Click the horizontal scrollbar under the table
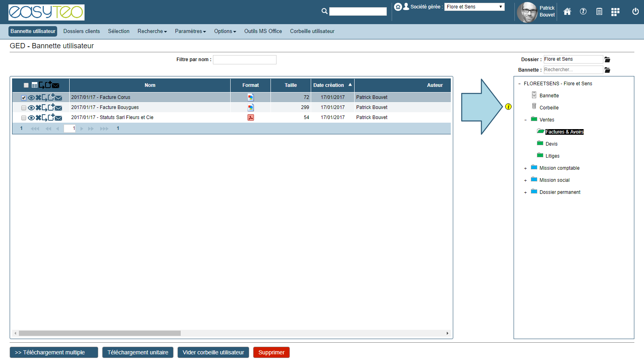 [100, 333]
